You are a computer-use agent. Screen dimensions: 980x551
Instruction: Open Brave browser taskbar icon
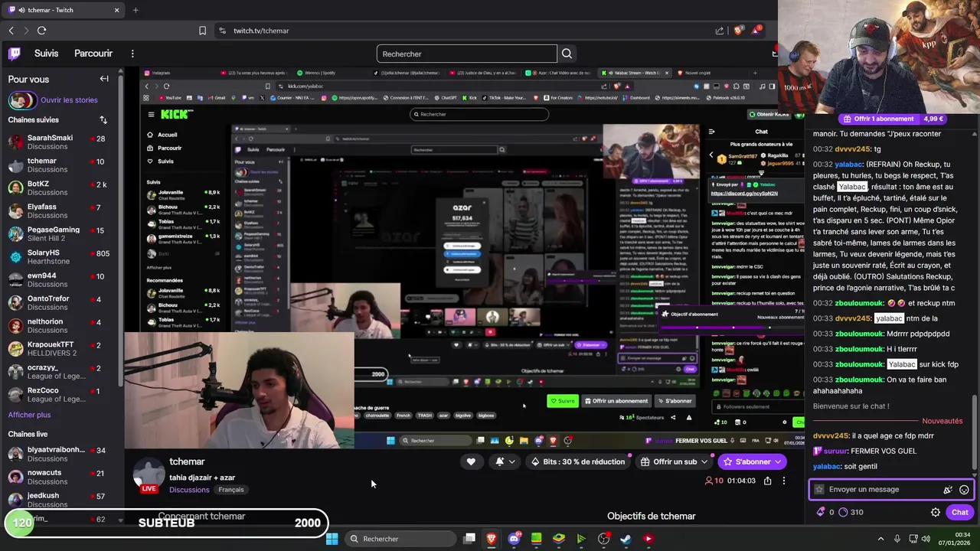[x=492, y=539]
